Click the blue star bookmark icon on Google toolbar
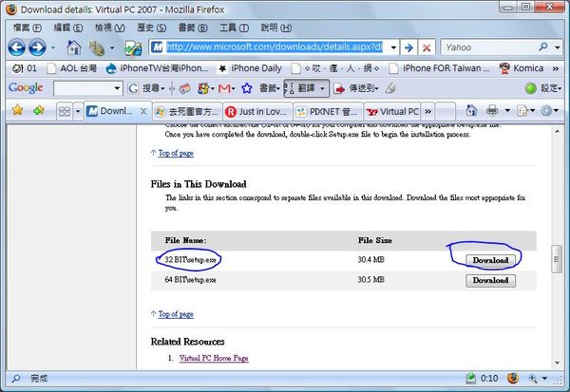Viewport: 570px width, 392px height. click(x=247, y=88)
